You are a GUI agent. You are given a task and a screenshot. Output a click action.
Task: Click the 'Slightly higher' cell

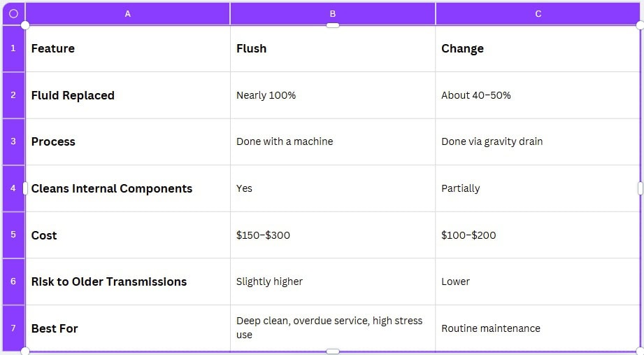333,281
